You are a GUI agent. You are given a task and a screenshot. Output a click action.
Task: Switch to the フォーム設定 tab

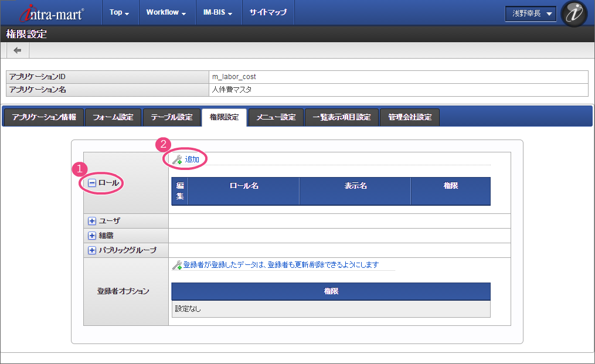pyautogui.click(x=113, y=117)
